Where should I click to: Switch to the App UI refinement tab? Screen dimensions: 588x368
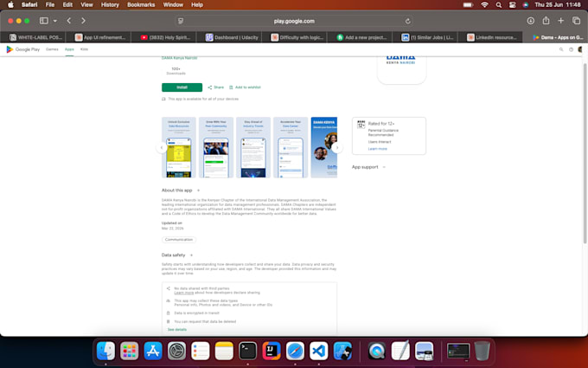tap(100, 37)
